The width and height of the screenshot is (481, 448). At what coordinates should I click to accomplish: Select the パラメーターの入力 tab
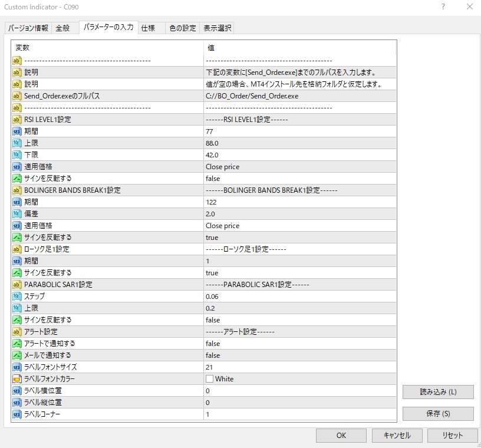pyautogui.click(x=108, y=27)
